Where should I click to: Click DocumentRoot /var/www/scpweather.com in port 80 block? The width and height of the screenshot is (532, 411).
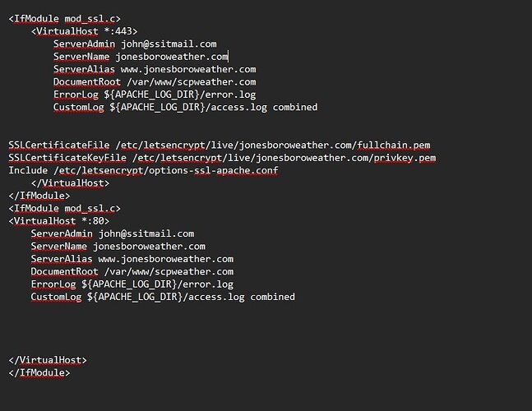coord(132,271)
